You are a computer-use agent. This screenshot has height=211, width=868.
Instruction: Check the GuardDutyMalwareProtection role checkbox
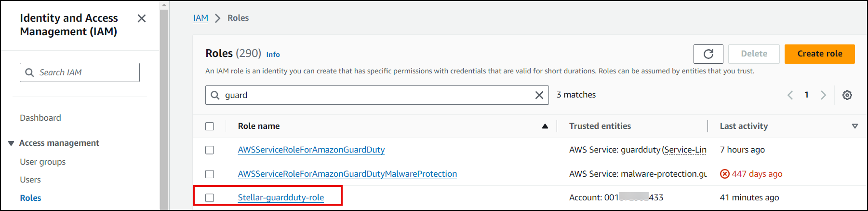pyautogui.click(x=210, y=174)
